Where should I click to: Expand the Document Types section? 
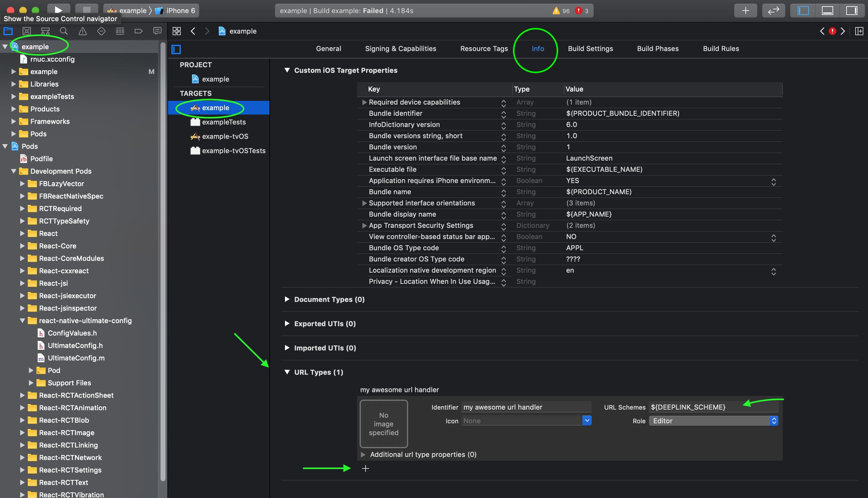287,299
